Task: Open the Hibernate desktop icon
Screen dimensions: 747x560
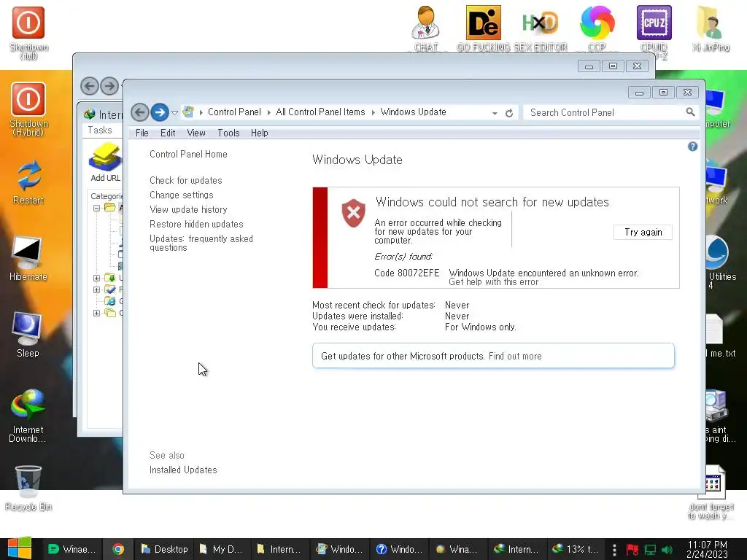Action: click(x=28, y=259)
